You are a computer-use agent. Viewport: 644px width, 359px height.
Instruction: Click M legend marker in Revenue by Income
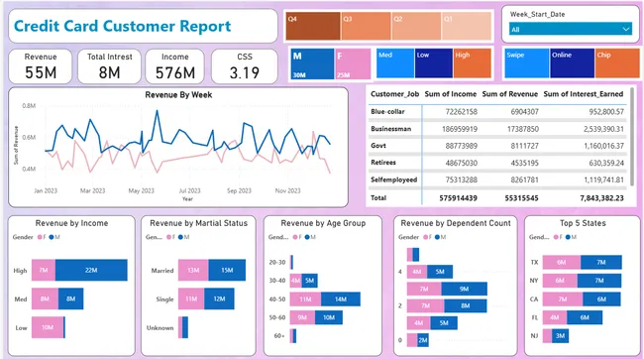coord(52,237)
